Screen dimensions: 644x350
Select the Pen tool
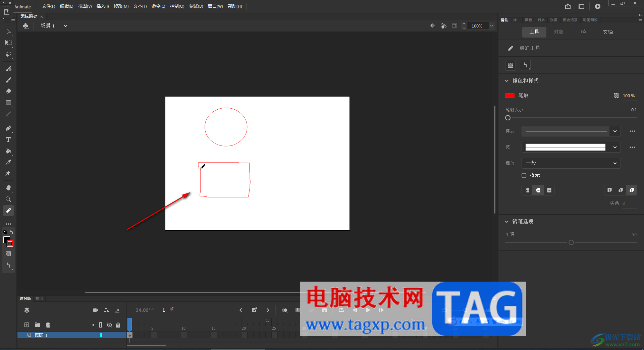pos(8,128)
